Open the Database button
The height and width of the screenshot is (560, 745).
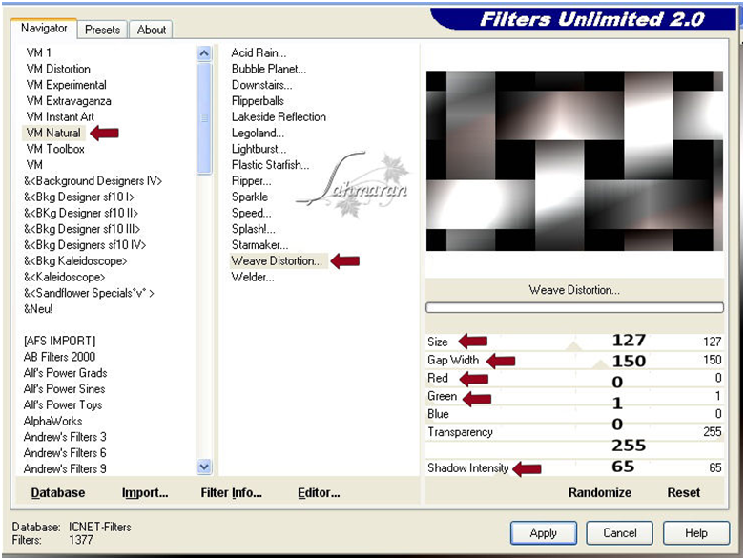click(x=58, y=492)
